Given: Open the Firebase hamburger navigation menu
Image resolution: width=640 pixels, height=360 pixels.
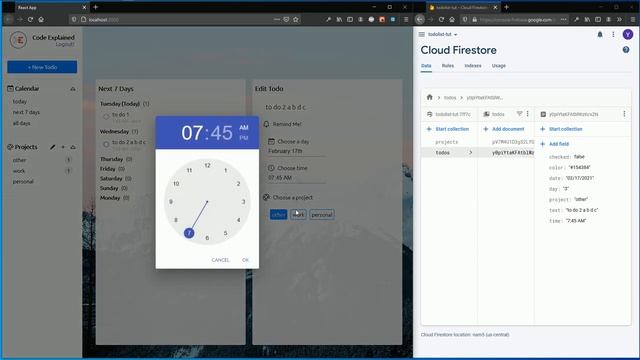Looking at the screenshot, I should click(x=422, y=35).
